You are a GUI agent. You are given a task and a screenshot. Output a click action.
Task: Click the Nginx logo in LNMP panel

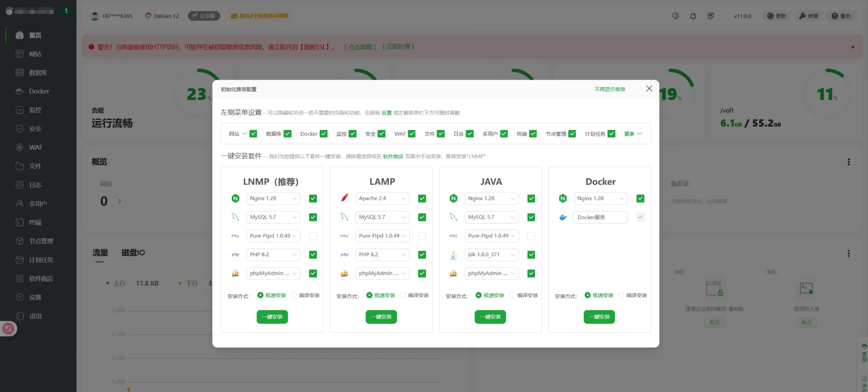pyautogui.click(x=236, y=199)
